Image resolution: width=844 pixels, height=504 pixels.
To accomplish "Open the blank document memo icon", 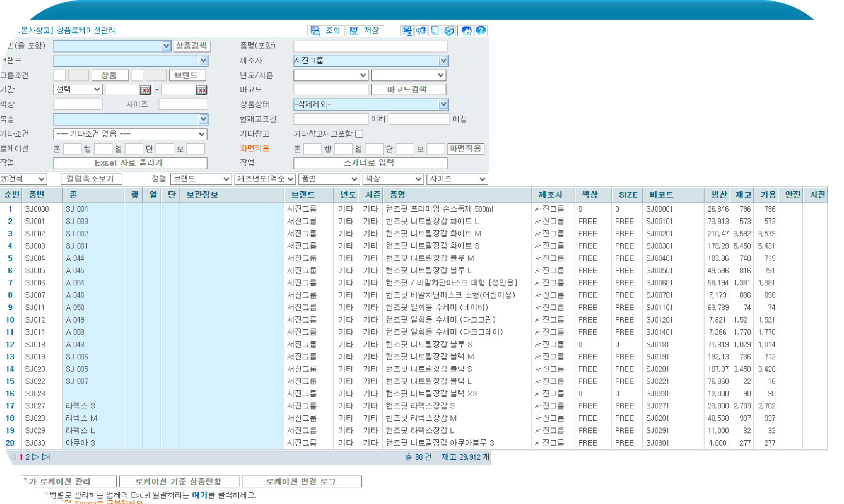I will click(434, 30).
